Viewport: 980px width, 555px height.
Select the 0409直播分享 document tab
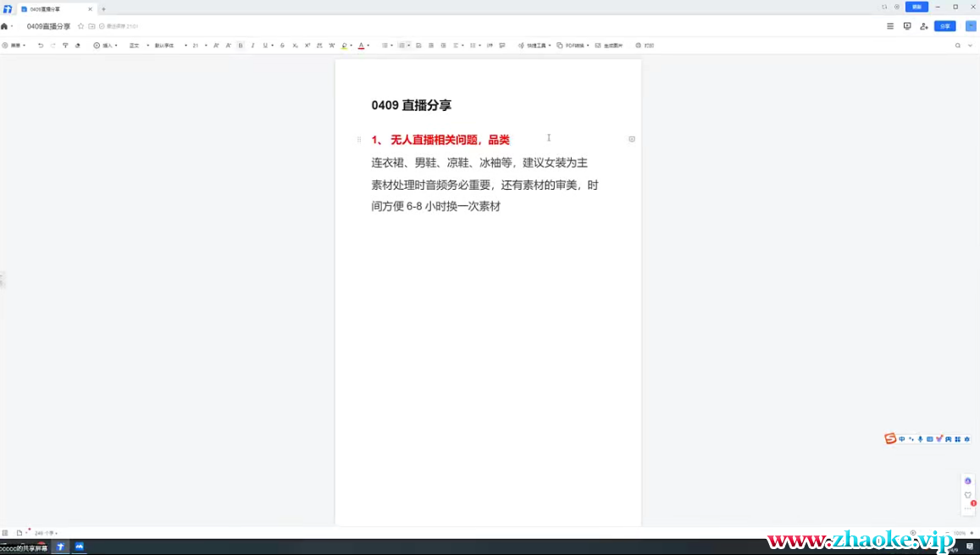(51, 8)
